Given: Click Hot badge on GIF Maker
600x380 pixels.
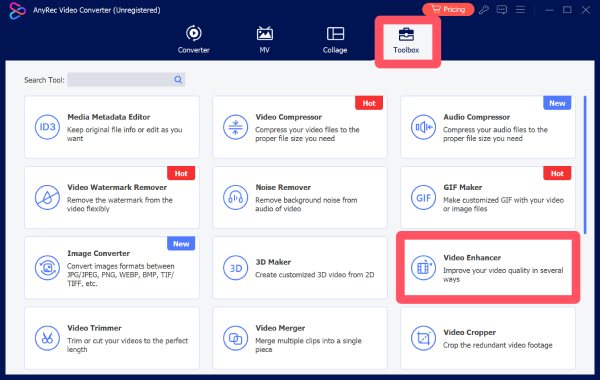Looking at the screenshot, I should 557,173.
